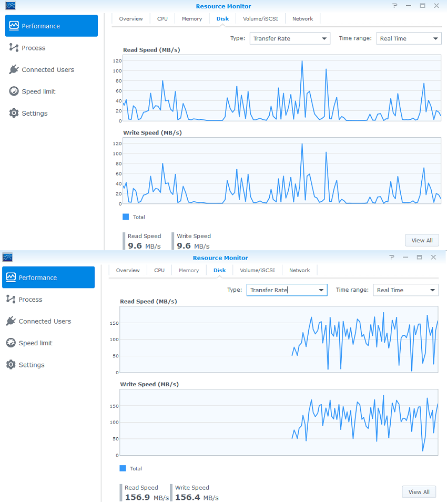
Task: Open help in the lower Resource Monitor window
Action: [x=391, y=257]
